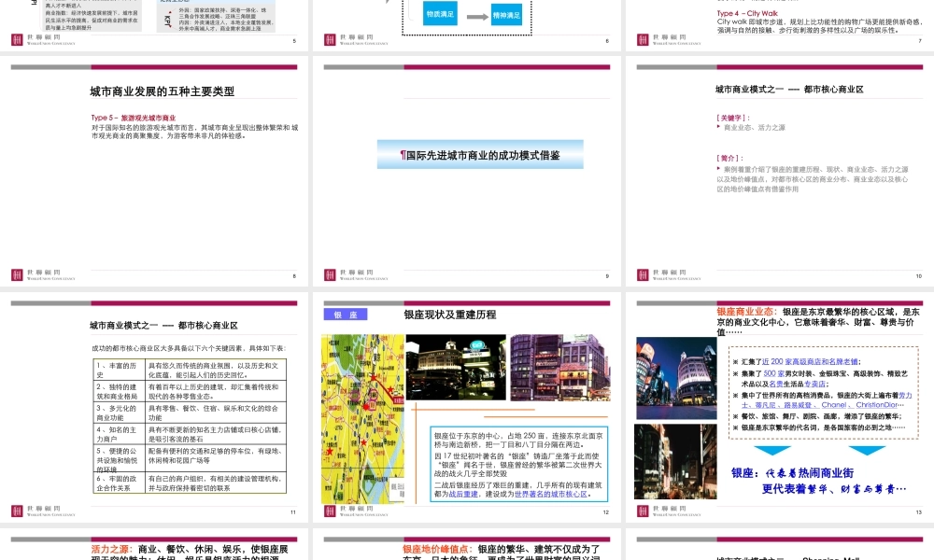Open the Chanel link on slide 13
Screen dimensions: 934x560
834,405
